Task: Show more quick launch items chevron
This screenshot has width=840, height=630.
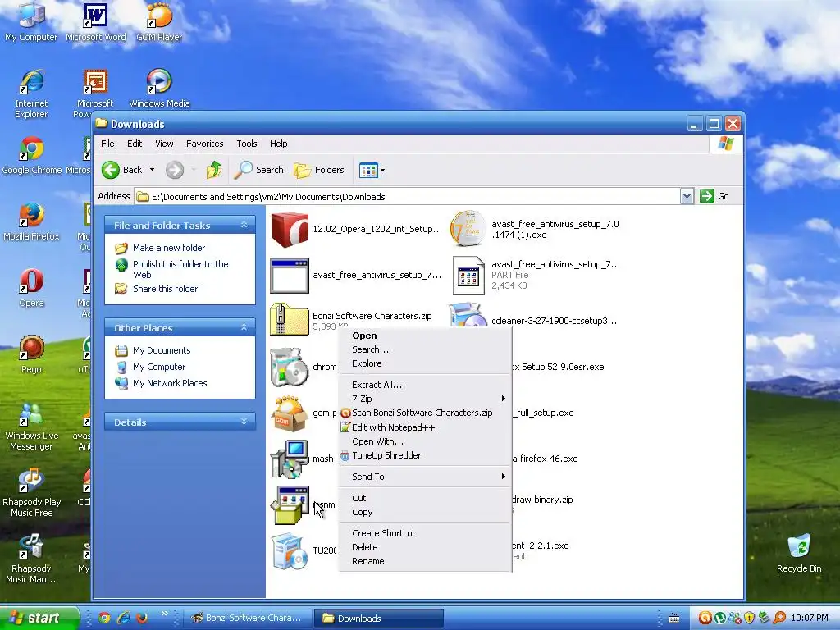Action: tap(164, 614)
